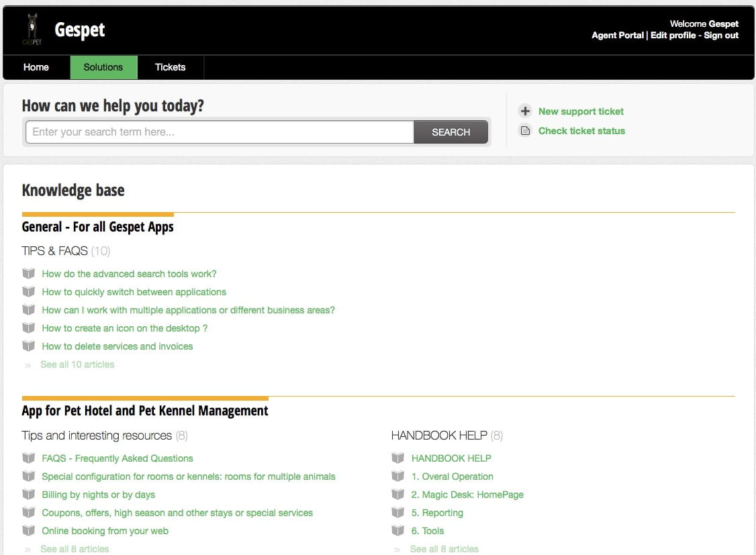Open How to quickly switch between applications

tap(134, 292)
